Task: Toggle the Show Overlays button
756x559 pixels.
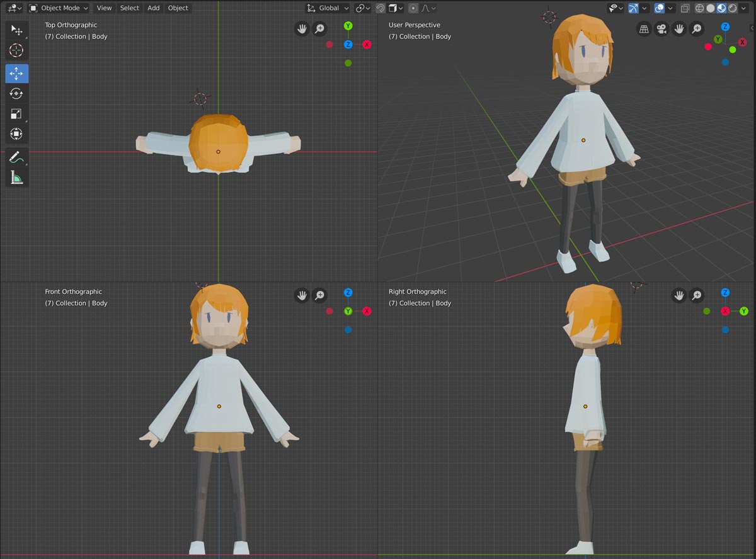Action: (x=659, y=8)
